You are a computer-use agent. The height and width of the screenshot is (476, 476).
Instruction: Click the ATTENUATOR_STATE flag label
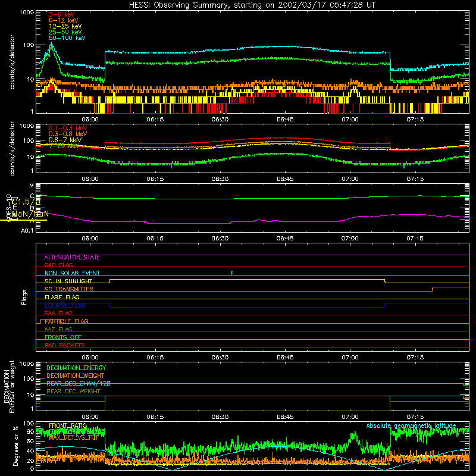(72, 258)
